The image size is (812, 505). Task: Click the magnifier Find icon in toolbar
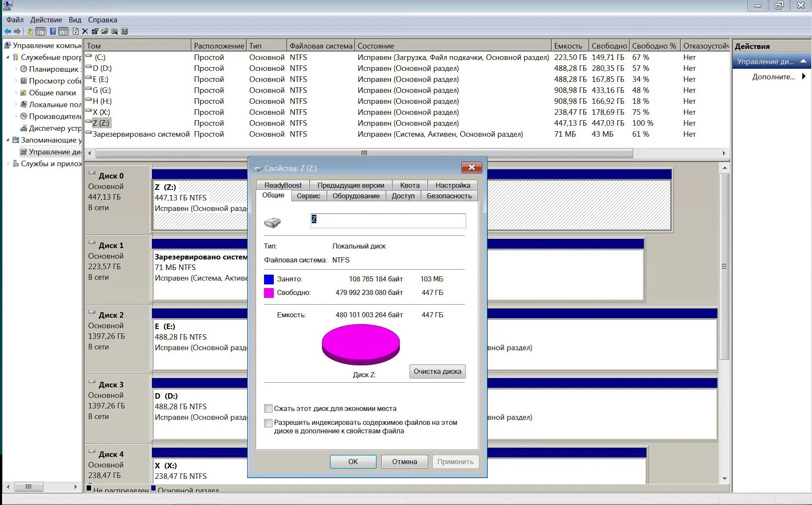click(114, 31)
